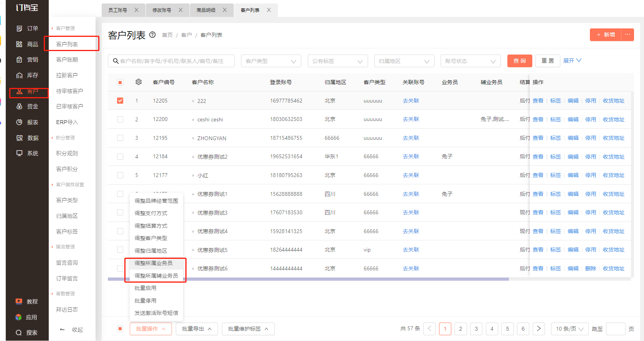
Task: Click the 搜索 magnifier icon in sidebar
Action: pos(19,333)
